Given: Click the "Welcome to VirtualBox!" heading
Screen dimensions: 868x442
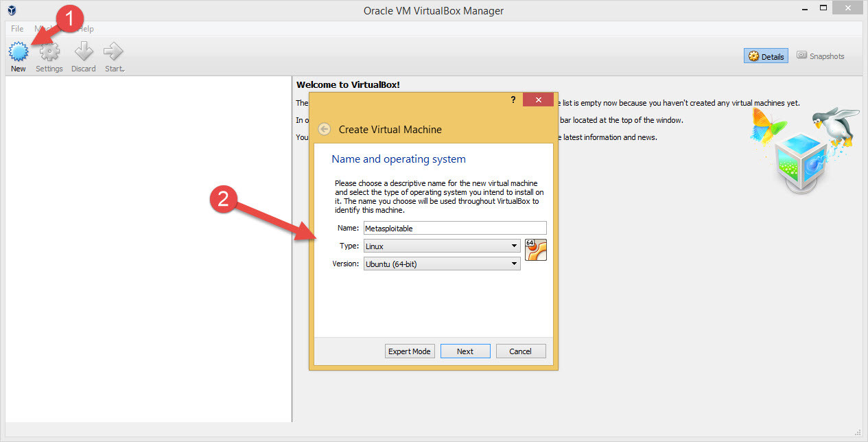Looking at the screenshot, I should pos(348,84).
